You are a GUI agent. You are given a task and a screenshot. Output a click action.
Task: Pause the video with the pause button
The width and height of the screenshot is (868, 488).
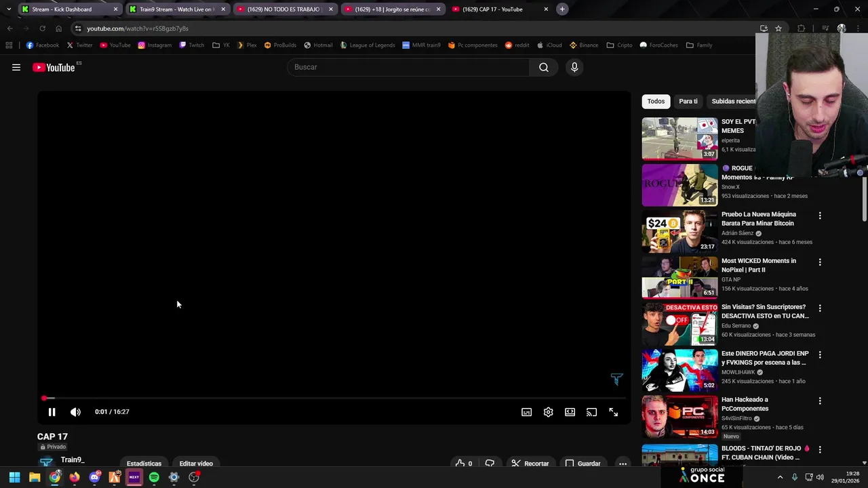click(x=52, y=412)
